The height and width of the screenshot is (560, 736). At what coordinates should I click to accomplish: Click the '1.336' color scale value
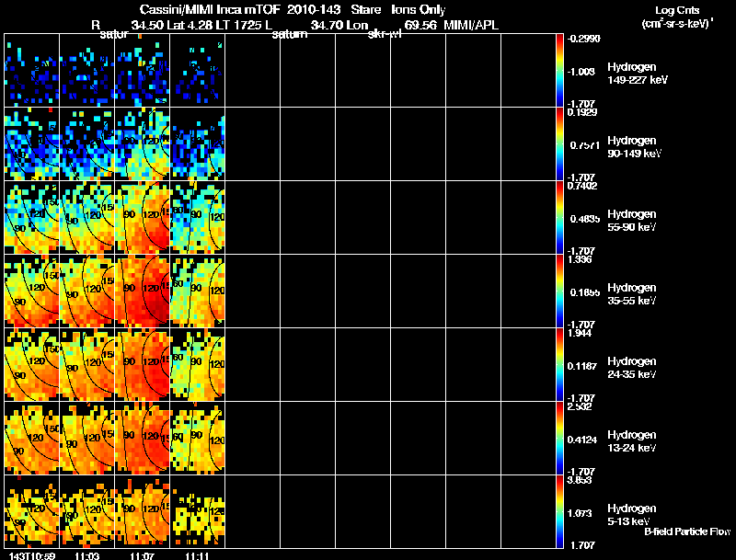[x=580, y=259]
